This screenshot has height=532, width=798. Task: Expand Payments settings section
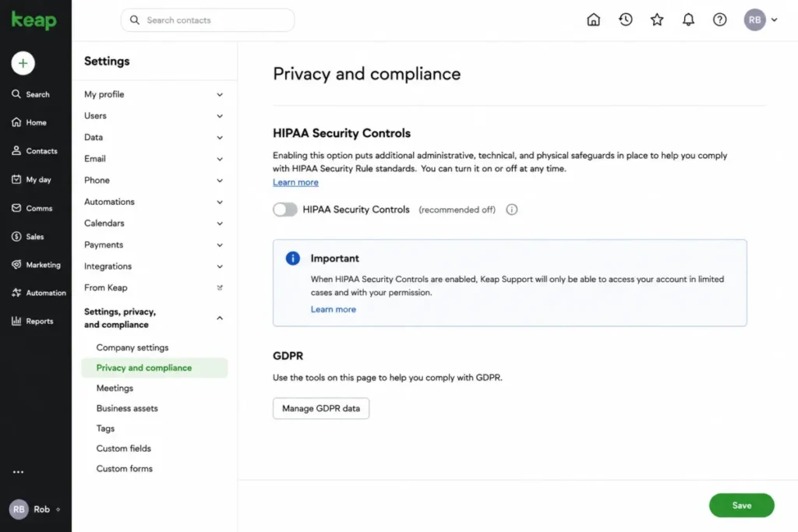point(154,245)
